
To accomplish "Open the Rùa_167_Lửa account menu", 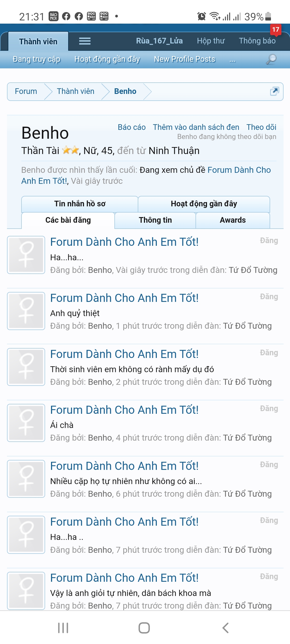I will [159, 41].
